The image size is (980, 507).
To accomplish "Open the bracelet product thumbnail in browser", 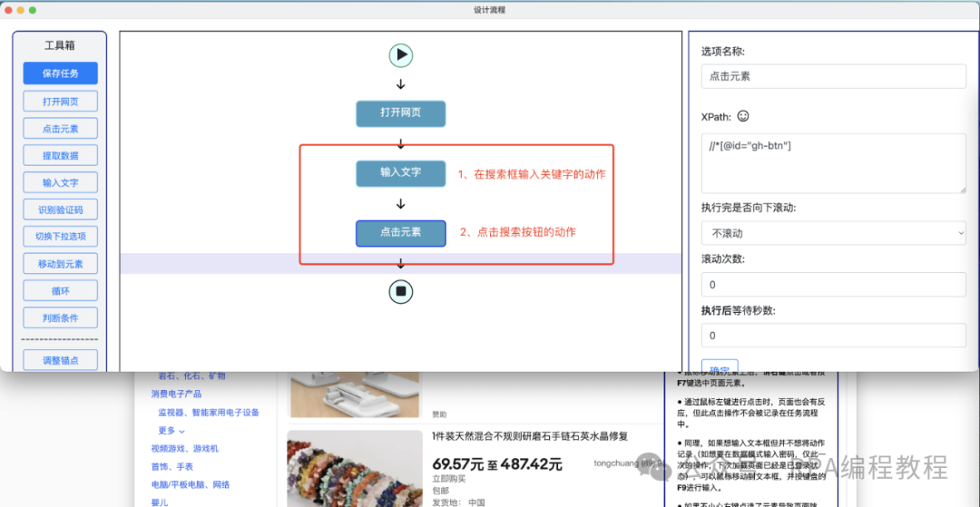I will [x=355, y=469].
